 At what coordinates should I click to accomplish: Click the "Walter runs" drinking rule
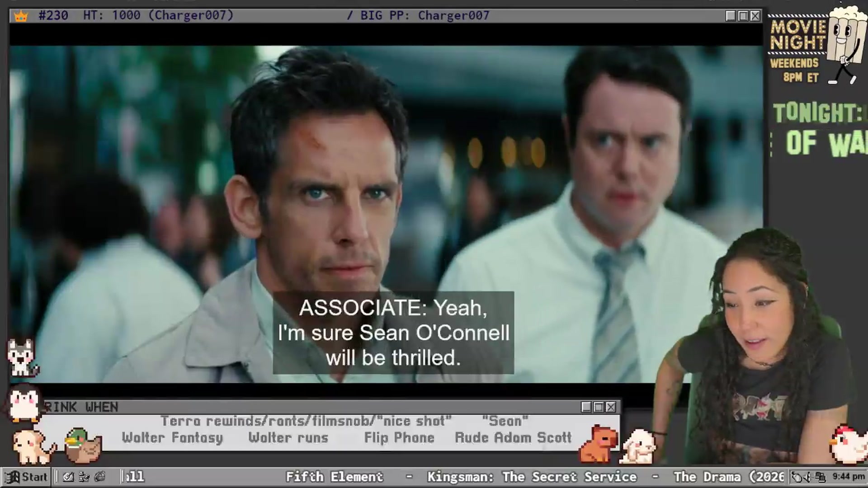pyautogui.click(x=288, y=437)
